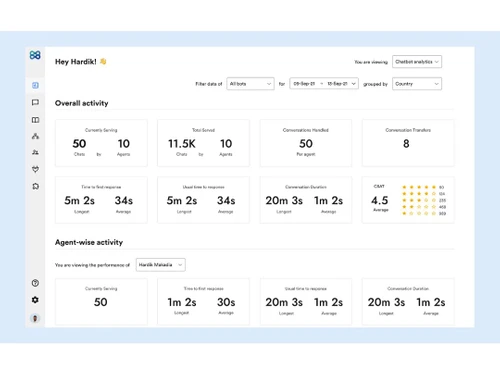Image resolution: width=500 pixels, height=375 pixels.
Task: Open the chat conversations sidebar icon
Action: coord(35,102)
